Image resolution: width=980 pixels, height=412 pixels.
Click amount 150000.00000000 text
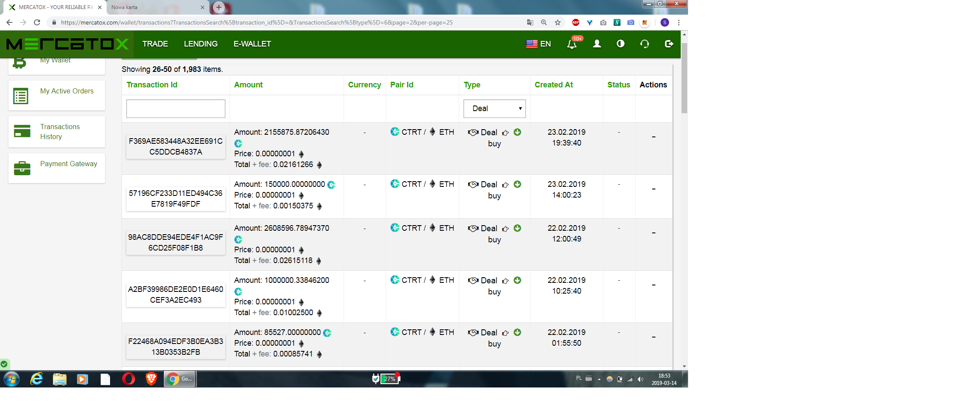(295, 184)
